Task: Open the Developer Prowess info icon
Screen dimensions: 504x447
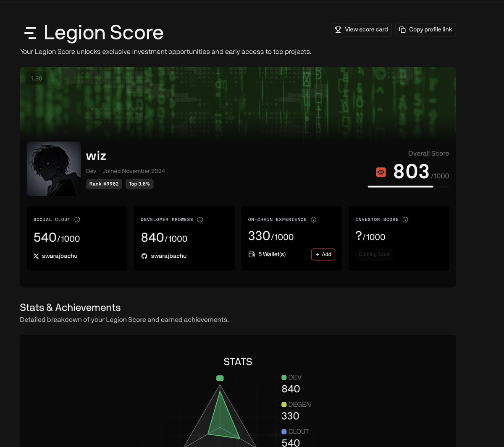Action: point(200,220)
